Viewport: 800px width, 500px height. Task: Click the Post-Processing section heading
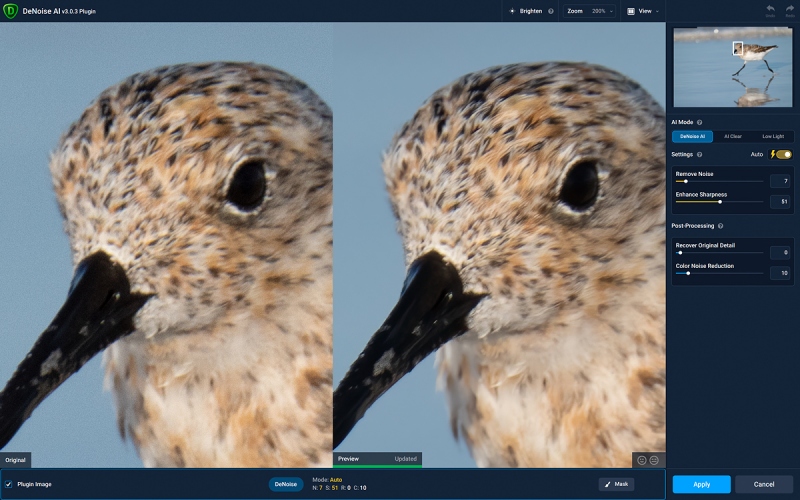(692, 226)
